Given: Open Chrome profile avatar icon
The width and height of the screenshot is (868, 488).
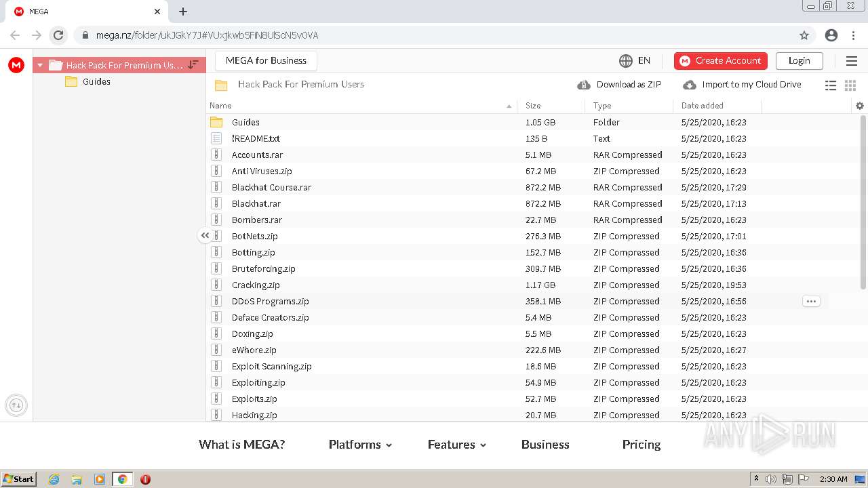Looking at the screenshot, I should [x=831, y=35].
